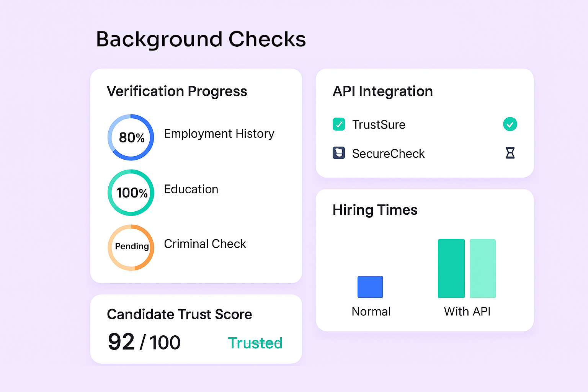The image size is (588, 392).
Task: Click the SecureCheck integration name
Action: [388, 154]
